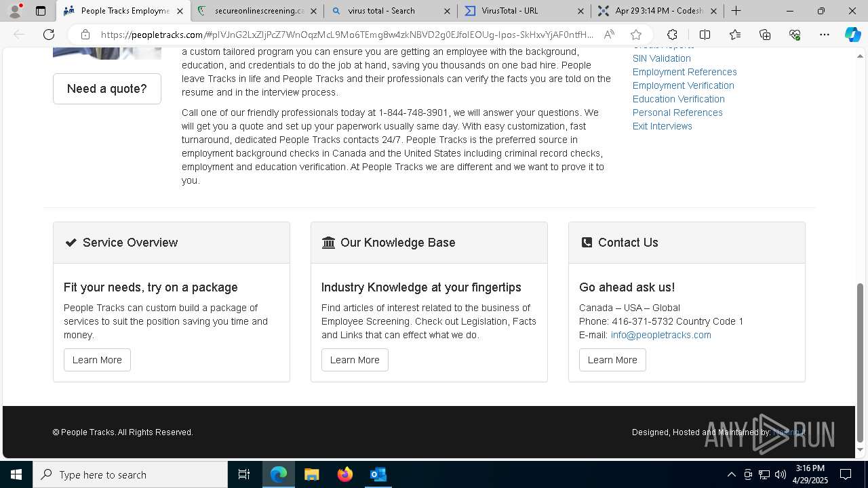Viewport: 868px width, 488px height.
Task: Switch to the secureonlinescreening tab
Action: (257, 11)
